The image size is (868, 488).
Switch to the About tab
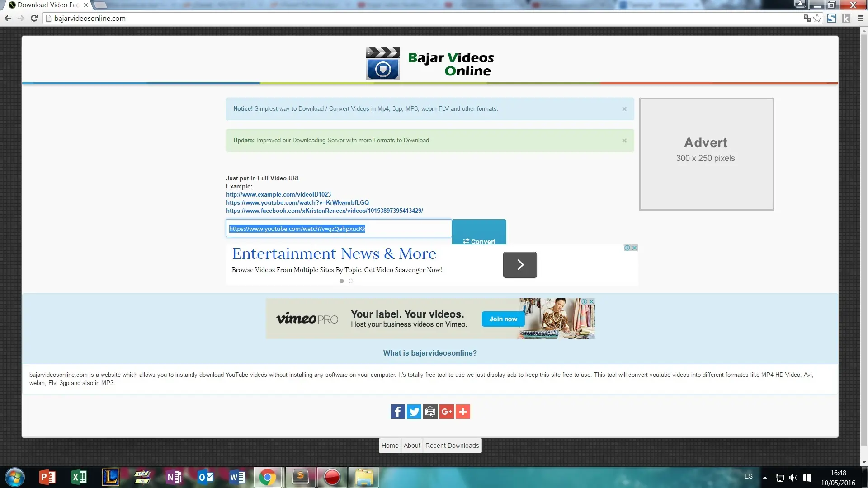click(x=411, y=446)
